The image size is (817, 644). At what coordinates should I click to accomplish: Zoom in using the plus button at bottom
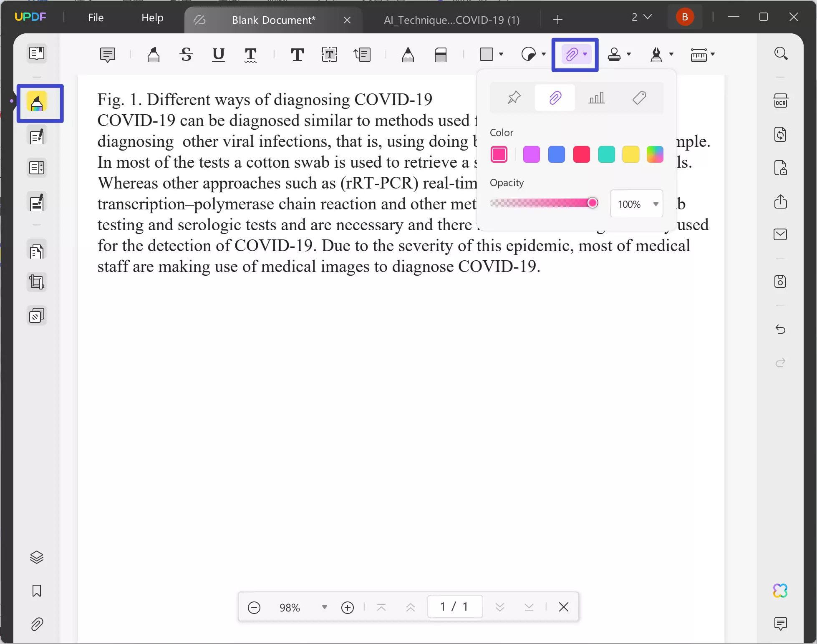point(348,607)
